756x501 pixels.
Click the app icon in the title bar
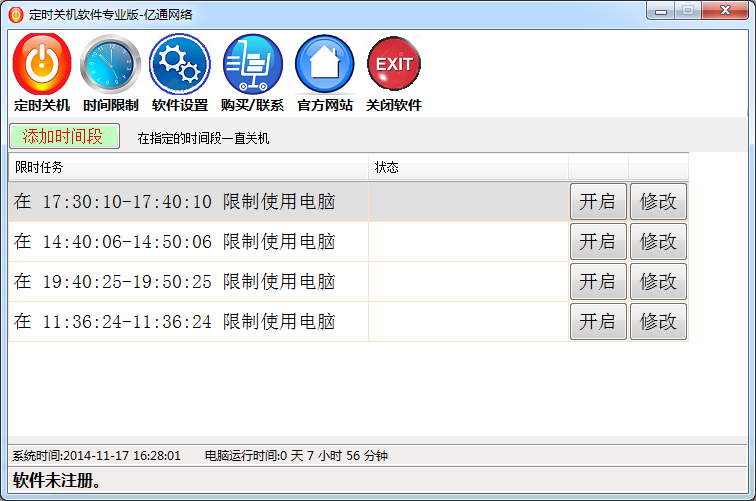[16, 14]
